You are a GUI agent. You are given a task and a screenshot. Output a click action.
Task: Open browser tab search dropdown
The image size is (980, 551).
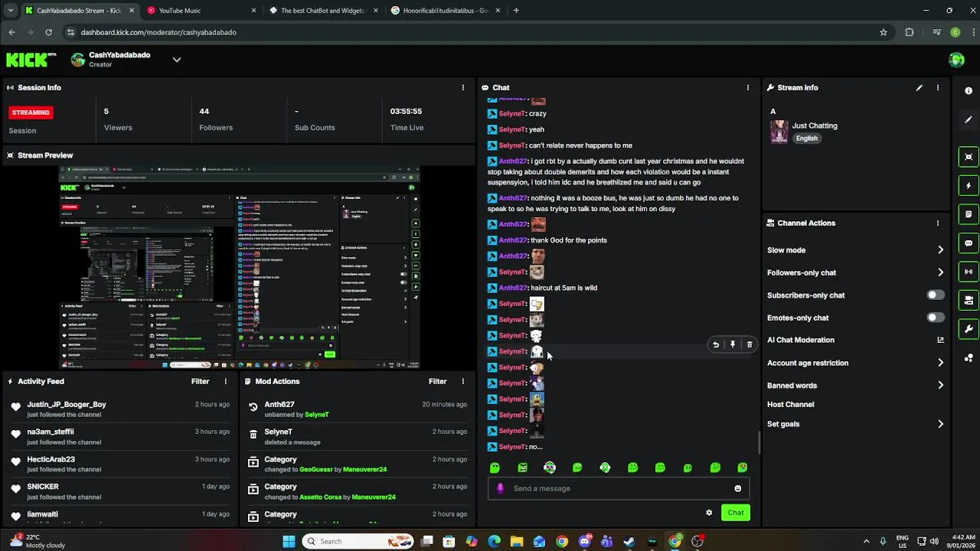(x=10, y=11)
